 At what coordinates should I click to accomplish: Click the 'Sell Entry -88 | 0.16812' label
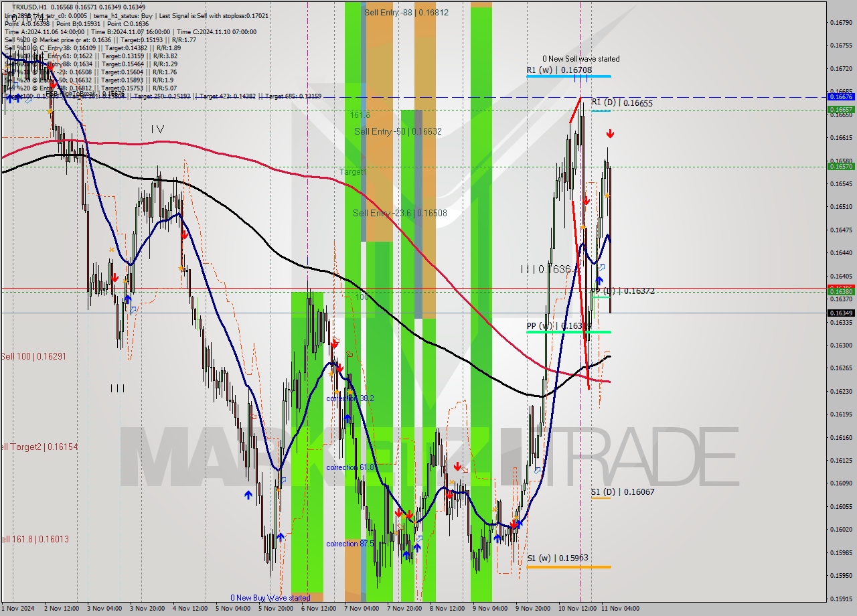point(406,12)
